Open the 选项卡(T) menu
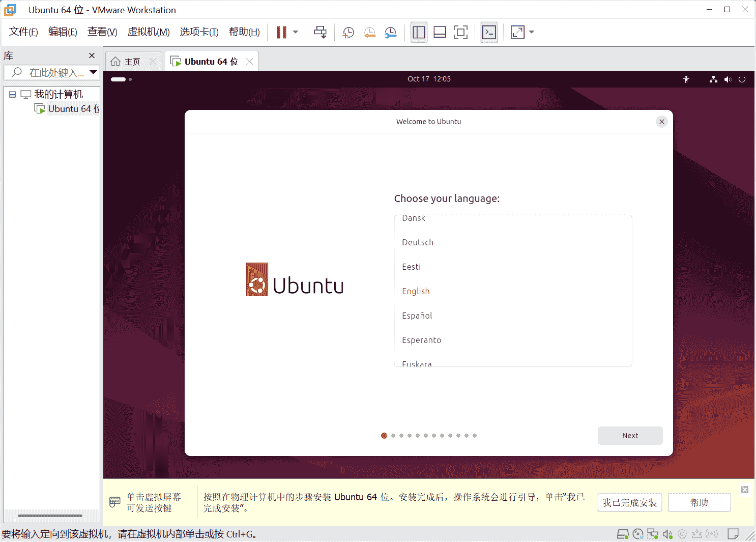756x542 pixels. pyautogui.click(x=199, y=32)
